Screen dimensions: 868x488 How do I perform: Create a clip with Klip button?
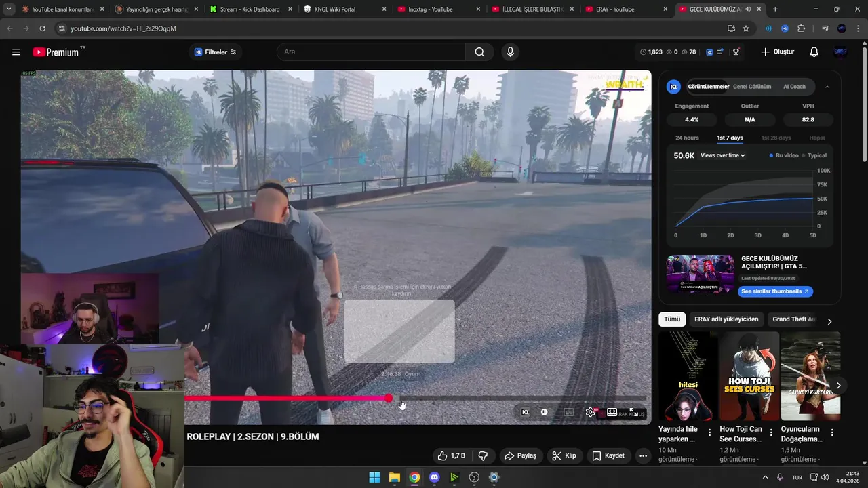pos(564,456)
